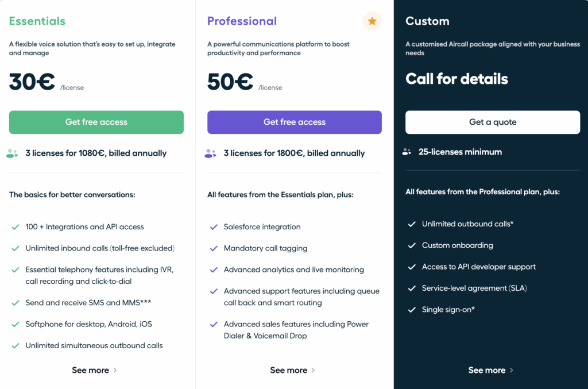
Task: Click the checkmark beside Single sign-on
Action: tap(412, 310)
